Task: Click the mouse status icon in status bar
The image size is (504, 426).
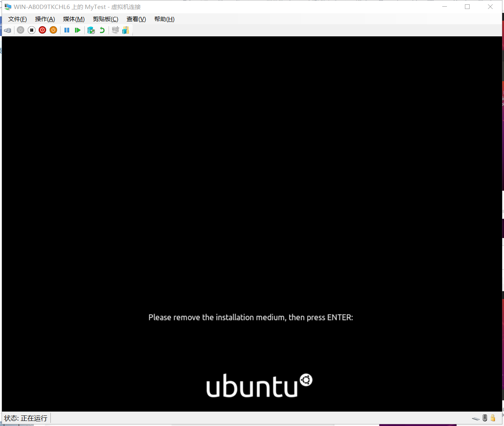Action: [x=485, y=418]
